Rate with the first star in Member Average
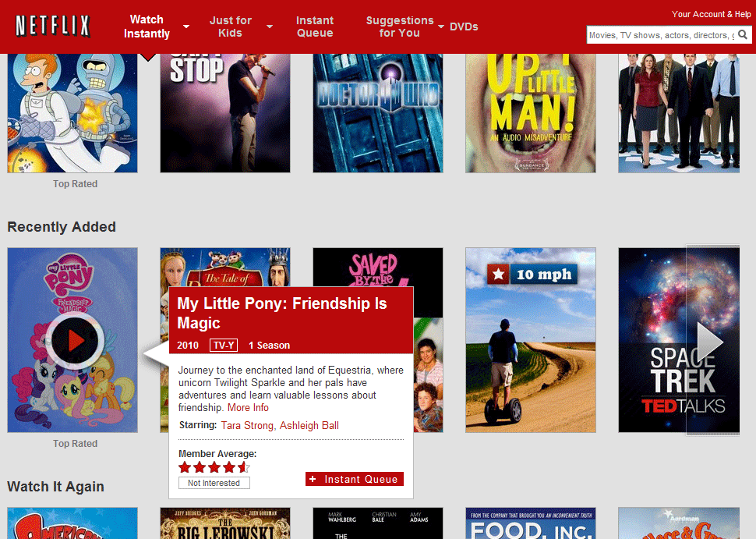The height and width of the screenshot is (539, 756). pos(185,467)
